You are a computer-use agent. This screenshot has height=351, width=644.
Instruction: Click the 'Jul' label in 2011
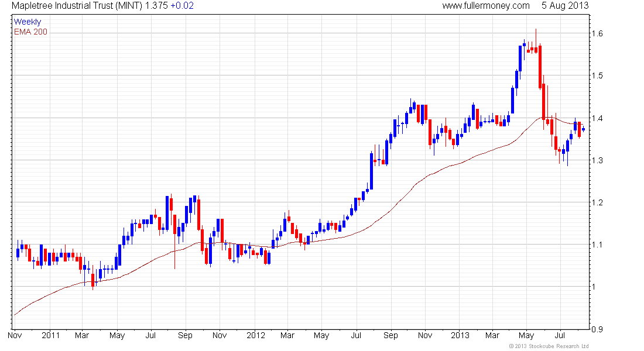[x=150, y=335]
